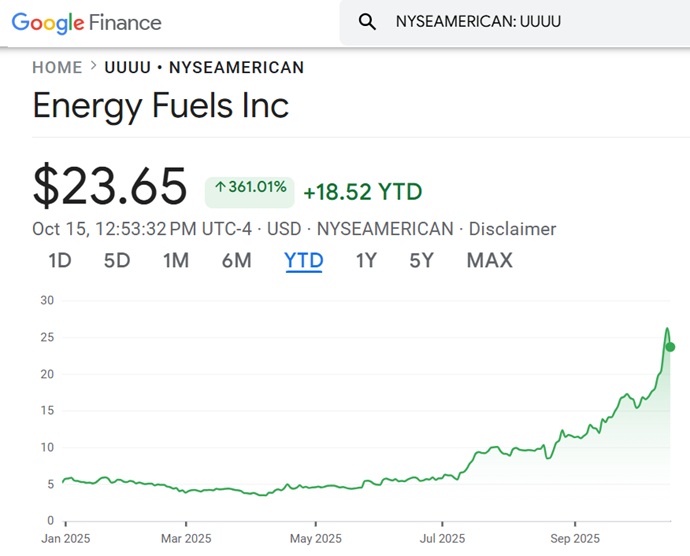Focus the NYSEAMERICAN: UUUU search field

pyautogui.click(x=520, y=22)
